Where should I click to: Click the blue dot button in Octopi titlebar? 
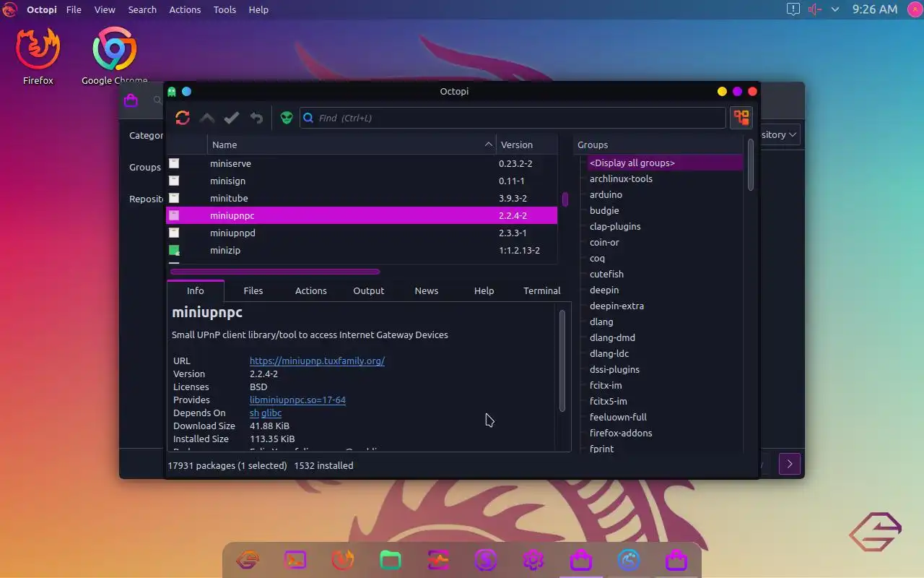pyautogui.click(x=186, y=91)
